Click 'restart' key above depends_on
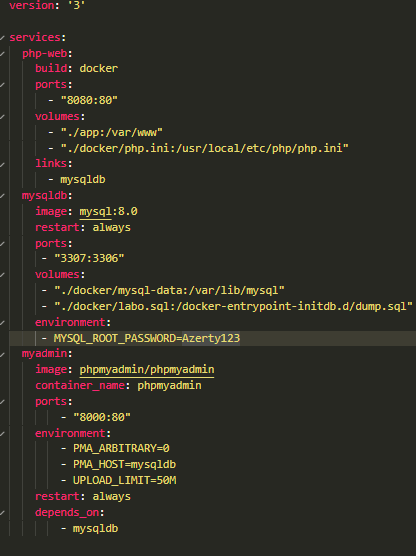This screenshot has height=556, width=416. [x=57, y=496]
